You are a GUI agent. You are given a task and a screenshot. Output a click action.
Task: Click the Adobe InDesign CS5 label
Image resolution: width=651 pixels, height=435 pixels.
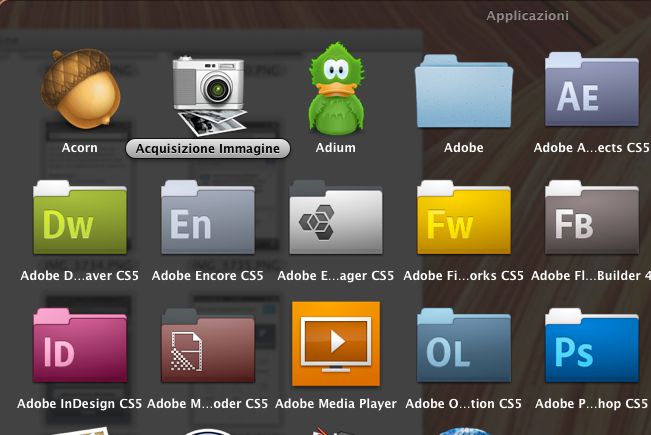tap(80, 403)
